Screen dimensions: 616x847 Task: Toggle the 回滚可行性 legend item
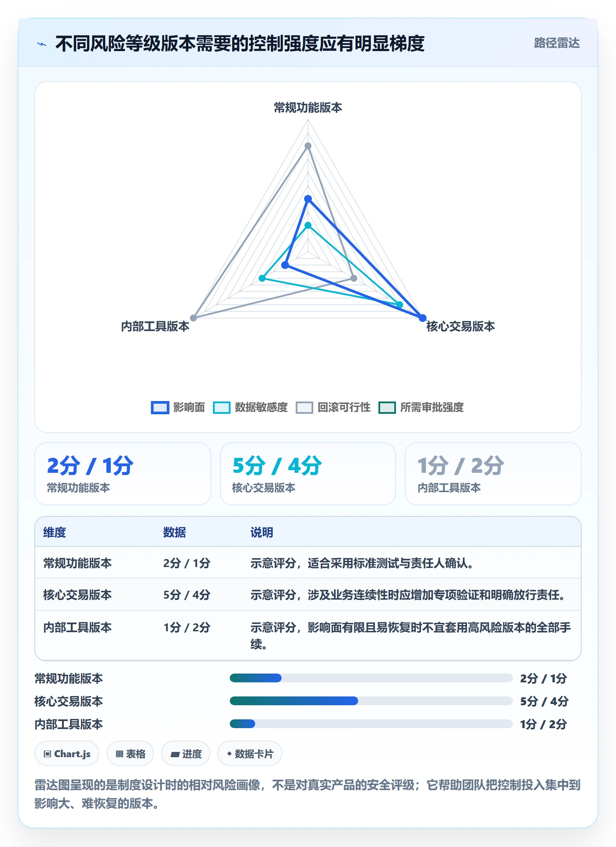point(333,408)
